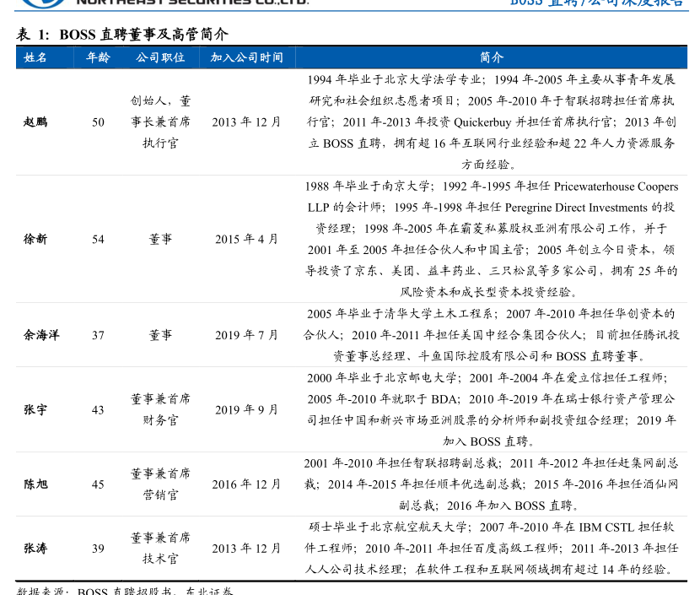Click the name 赵鹏 in the table
The height and width of the screenshot is (595, 700).
pos(35,122)
